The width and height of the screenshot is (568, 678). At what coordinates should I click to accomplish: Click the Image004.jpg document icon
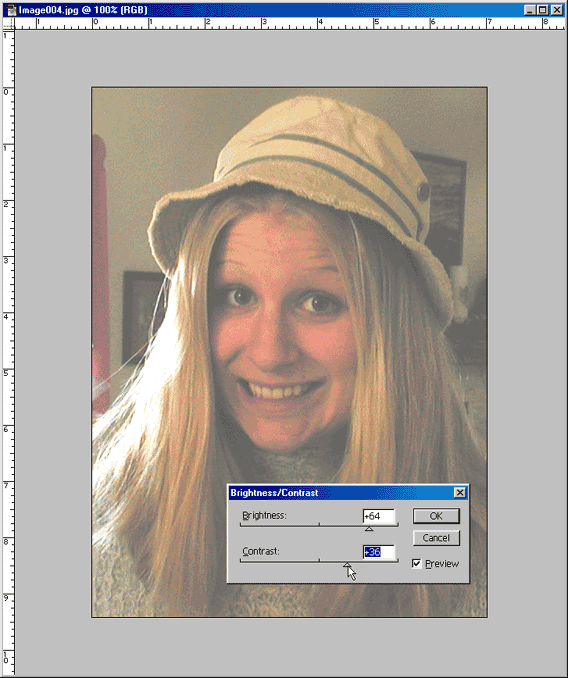pos(10,10)
